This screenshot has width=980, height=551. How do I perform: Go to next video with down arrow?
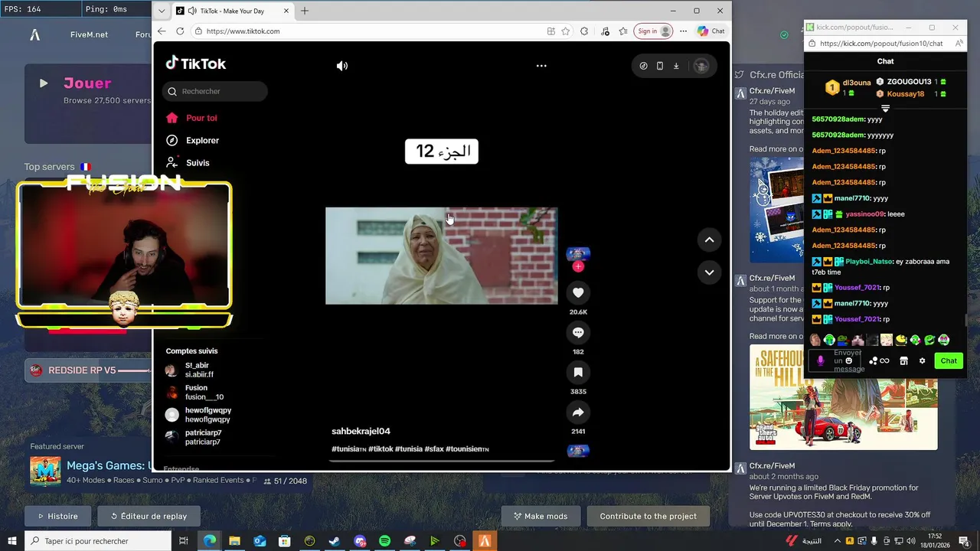coord(709,272)
